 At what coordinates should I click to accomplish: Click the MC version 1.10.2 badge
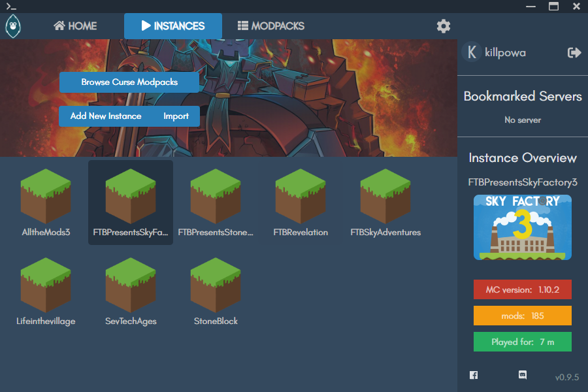pyautogui.click(x=523, y=289)
